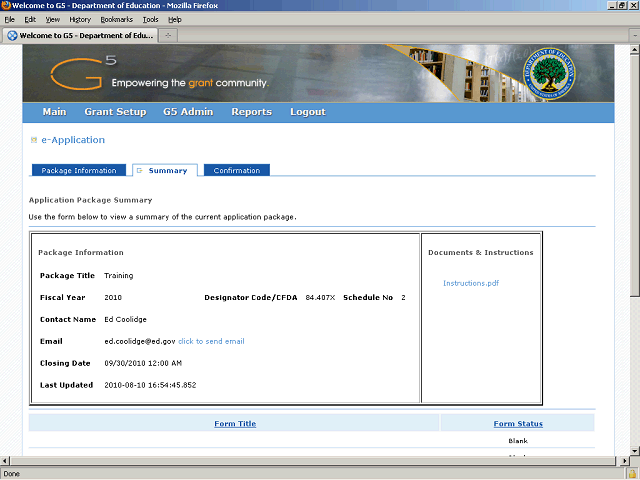Open Grant Setup navigation item
Image resolution: width=640 pixels, height=480 pixels.
115,112
